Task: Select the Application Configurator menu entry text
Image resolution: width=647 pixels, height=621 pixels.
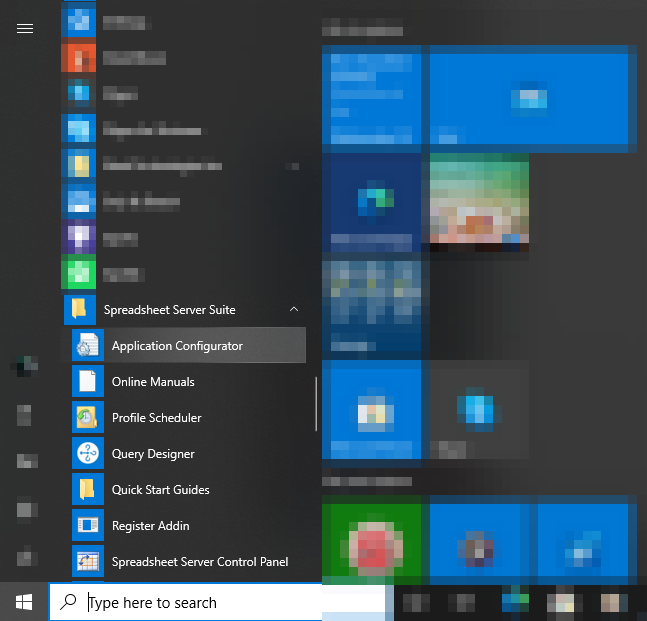Action: [177, 346]
